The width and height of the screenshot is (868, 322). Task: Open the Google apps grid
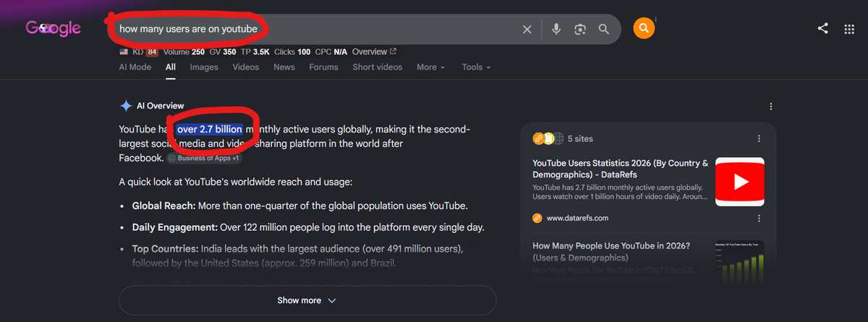[x=849, y=29]
